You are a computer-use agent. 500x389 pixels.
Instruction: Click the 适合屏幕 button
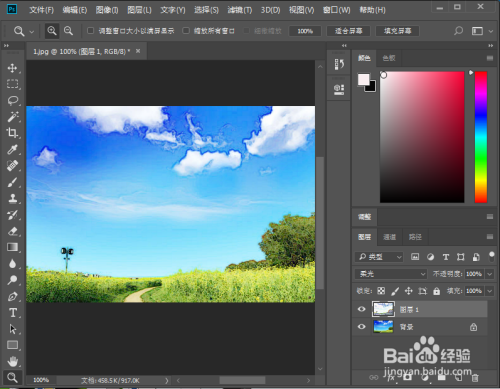point(349,31)
